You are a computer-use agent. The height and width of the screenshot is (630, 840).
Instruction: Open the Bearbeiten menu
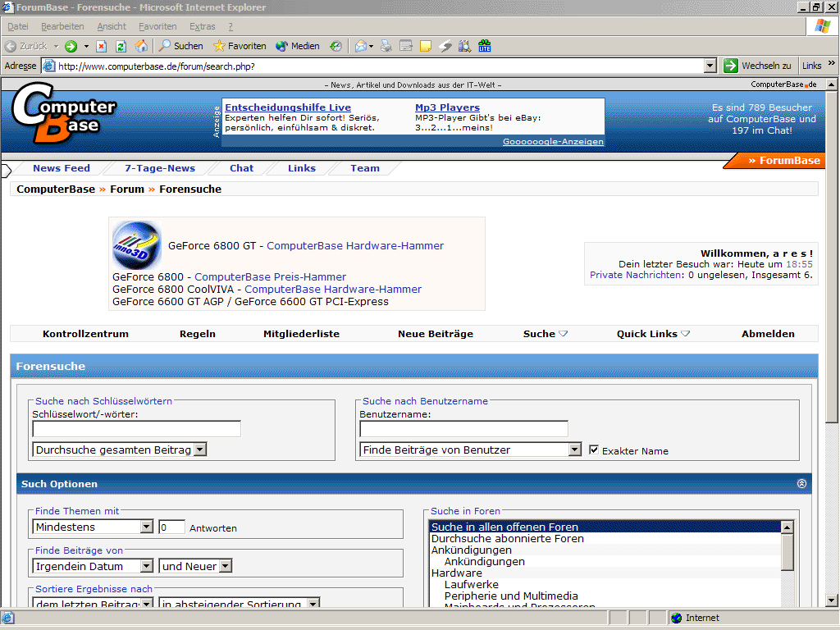62,26
